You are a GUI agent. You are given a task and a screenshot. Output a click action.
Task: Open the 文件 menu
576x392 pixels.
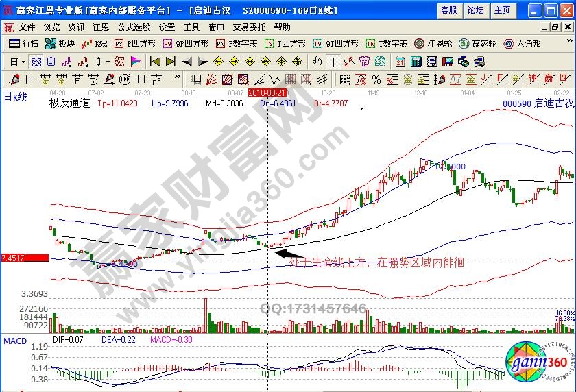click(27, 27)
